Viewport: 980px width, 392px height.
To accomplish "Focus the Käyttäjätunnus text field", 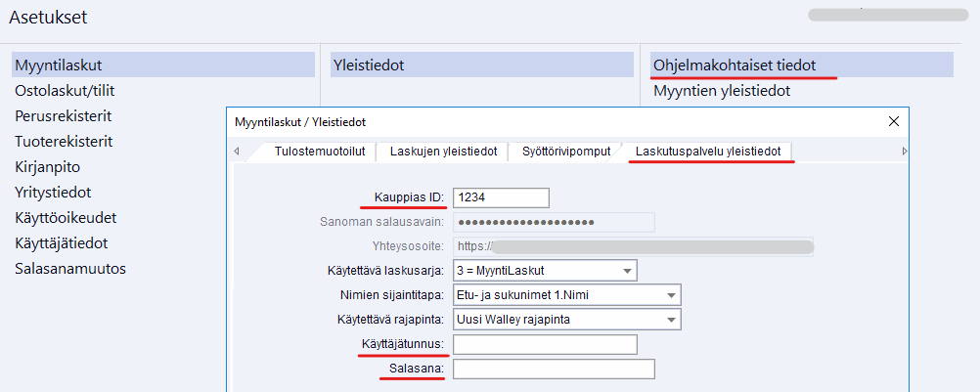I will tap(545, 345).
